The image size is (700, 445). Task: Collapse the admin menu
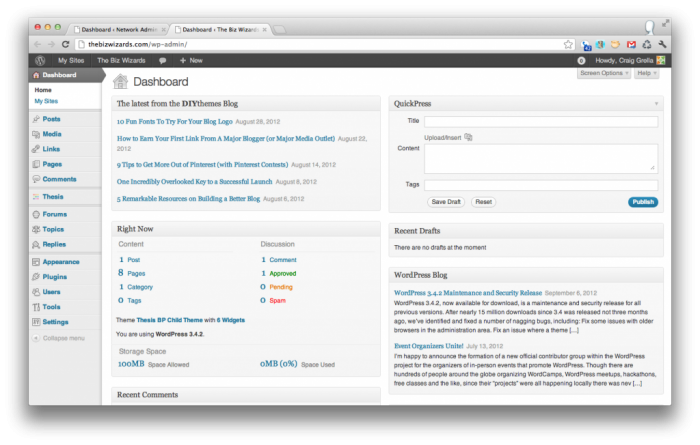pos(58,338)
